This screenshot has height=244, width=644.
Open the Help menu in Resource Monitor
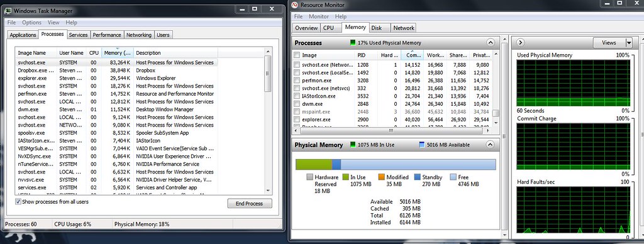[x=341, y=16]
